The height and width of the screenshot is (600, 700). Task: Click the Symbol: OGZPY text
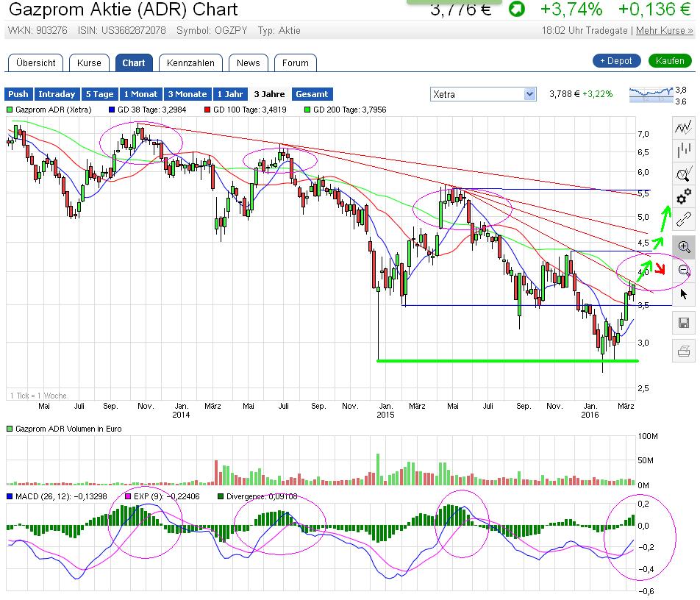click(212, 30)
